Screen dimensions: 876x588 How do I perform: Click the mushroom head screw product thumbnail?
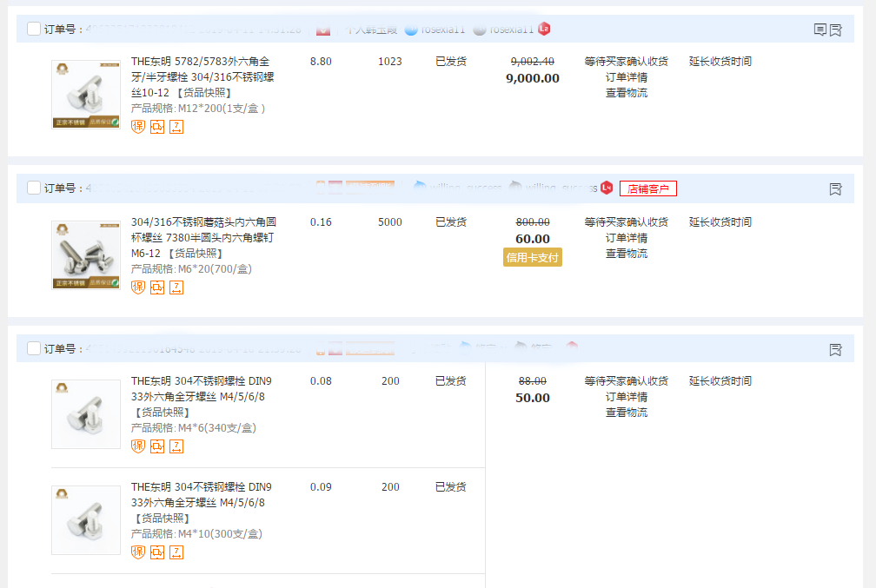(x=85, y=254)
